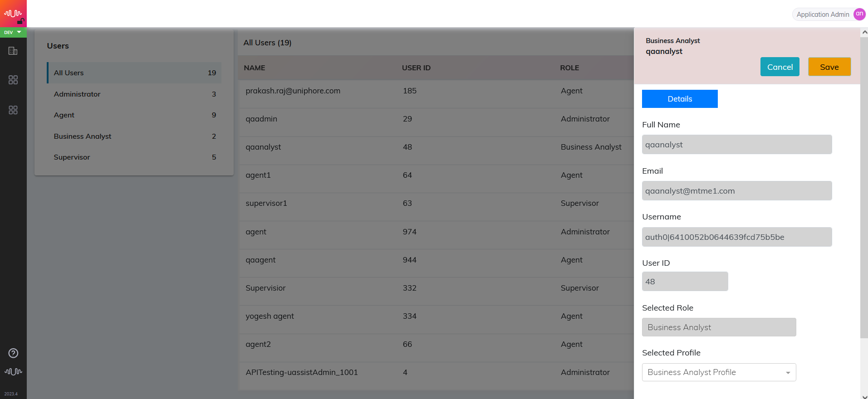Viewport: 868px width, 399px height.
Task: Expand the DEV environment dropdown
Action: [x=13, y=32]
